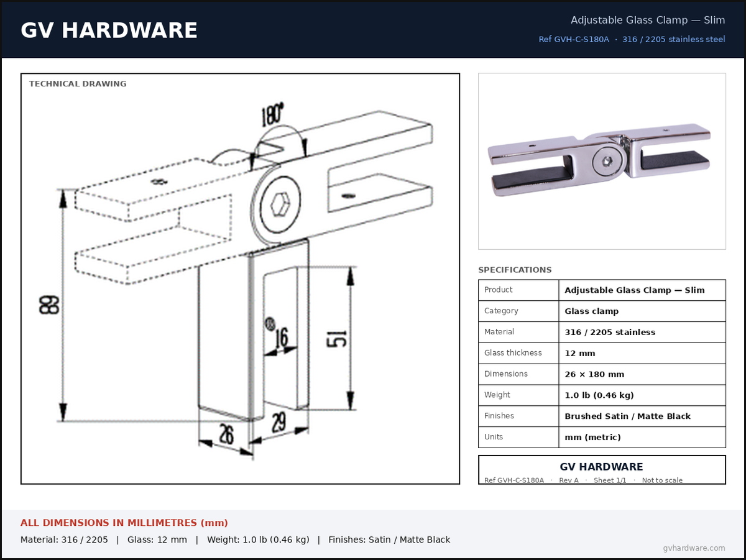
Task: Click 'Sheet 1/1' in the title block
Action: point(610,480)
